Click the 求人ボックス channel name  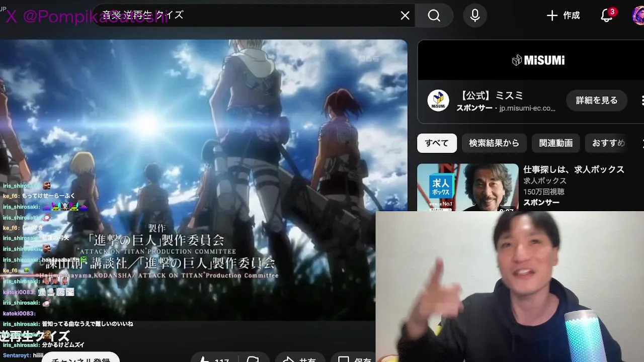point(545,181)
